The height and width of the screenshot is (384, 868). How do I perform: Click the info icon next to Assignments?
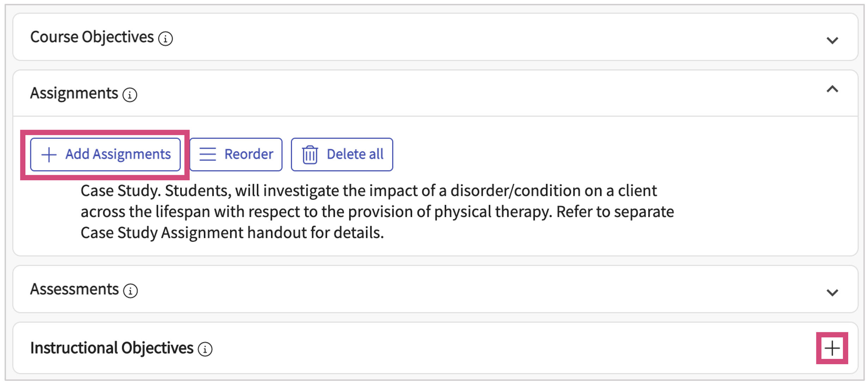[130, 95]
